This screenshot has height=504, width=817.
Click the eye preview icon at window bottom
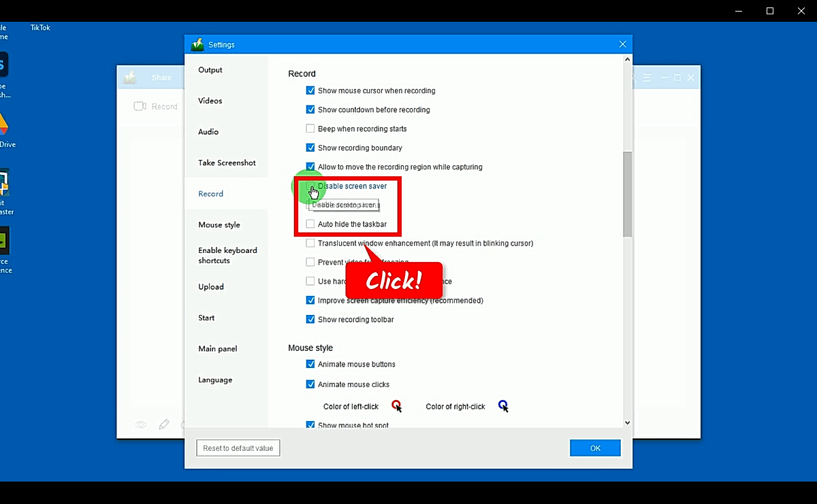coord(141,424)
